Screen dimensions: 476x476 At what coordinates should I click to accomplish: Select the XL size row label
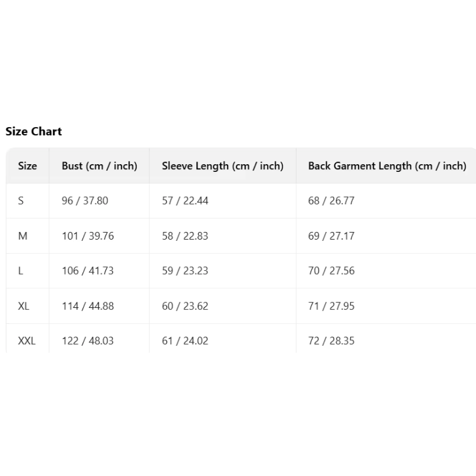tap(24, 306)
